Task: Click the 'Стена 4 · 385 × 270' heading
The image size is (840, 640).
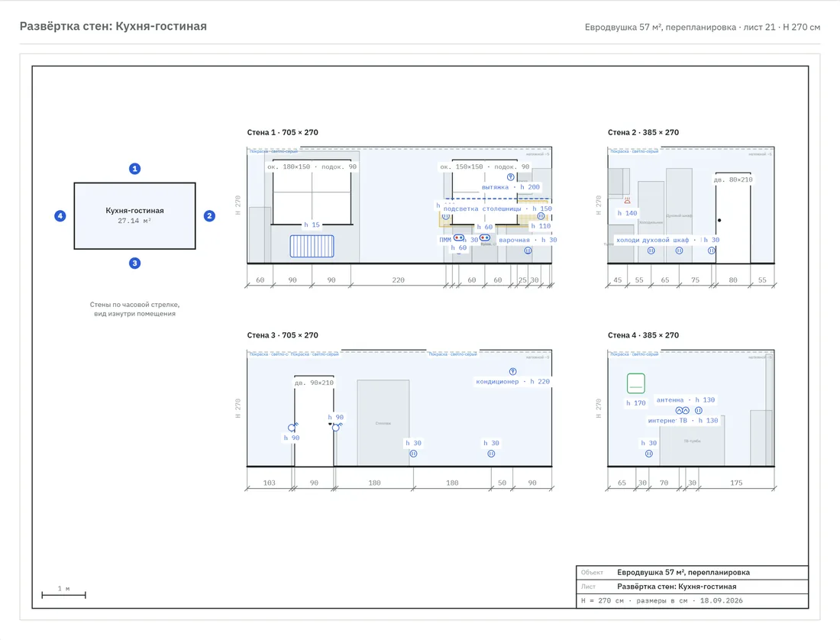Action: [x=643, y=335]
